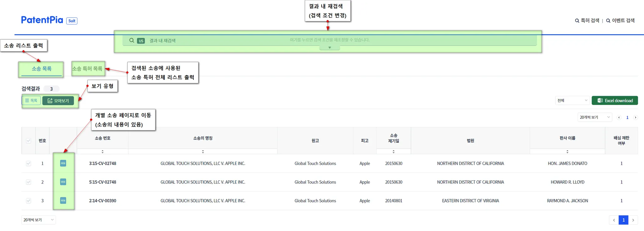The height and width of the screenshot is (231, 644).
Task: Click the Suit badge beside the logo
Action: point(72,21)
